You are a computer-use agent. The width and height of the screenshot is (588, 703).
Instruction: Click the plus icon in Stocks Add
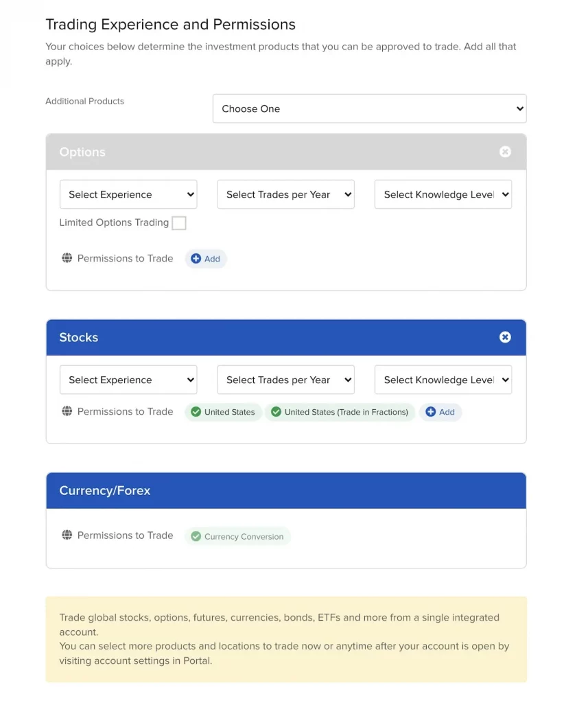pos(431,412)
